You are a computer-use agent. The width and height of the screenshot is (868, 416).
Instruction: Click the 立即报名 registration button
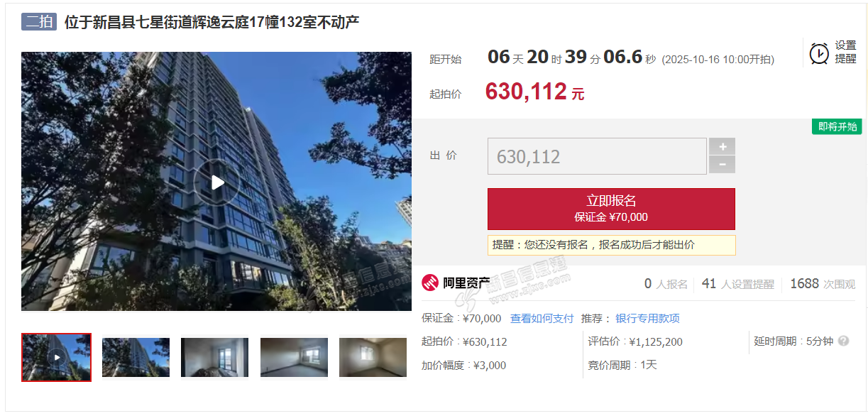pos(611,209)
